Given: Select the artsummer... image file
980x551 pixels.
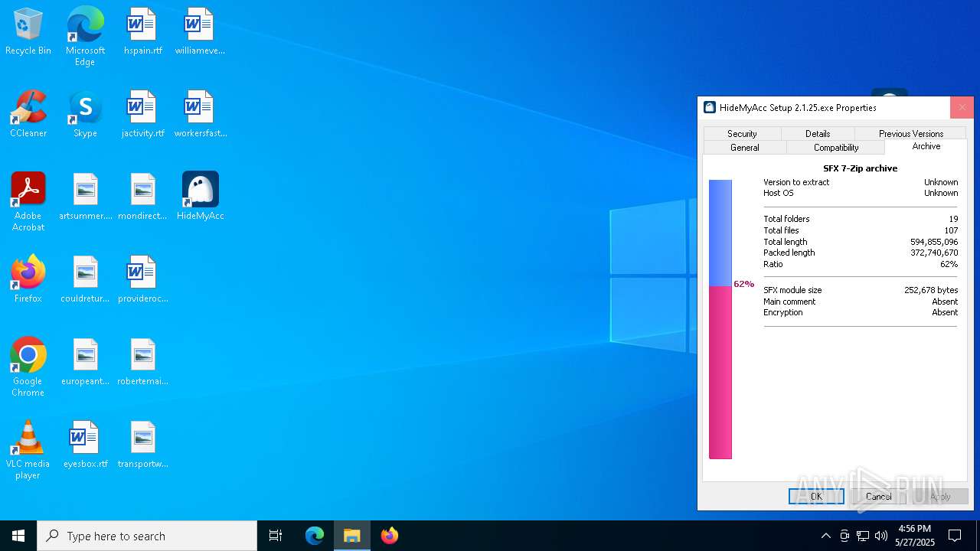Looking at the screenshot, I should coord(85,197).
